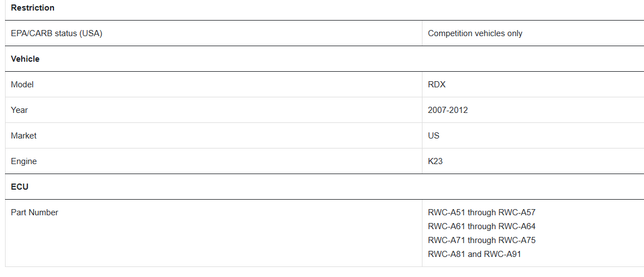Select the Engine row label
Viewport: 644px width, 277px height.
coord(24,161)
